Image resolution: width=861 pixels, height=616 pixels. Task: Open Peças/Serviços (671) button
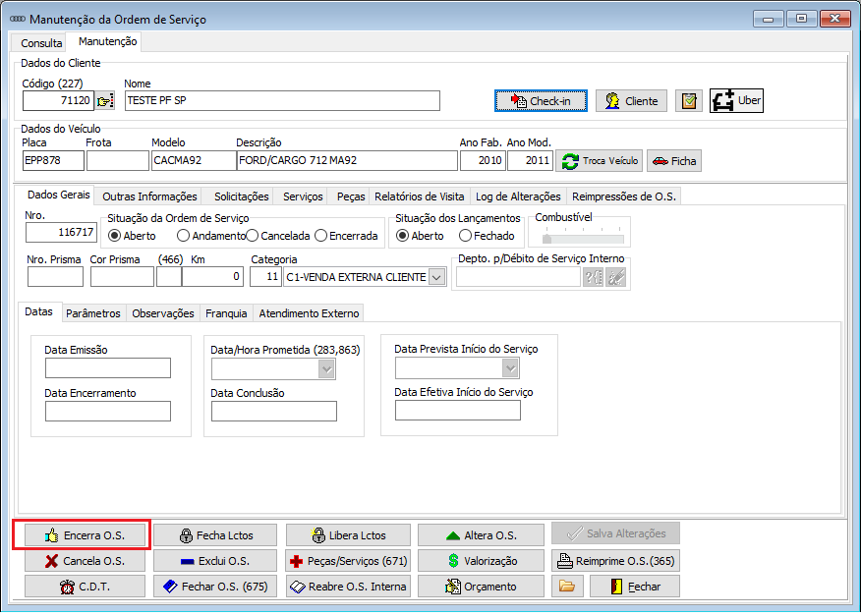click(x=348, y=561)
